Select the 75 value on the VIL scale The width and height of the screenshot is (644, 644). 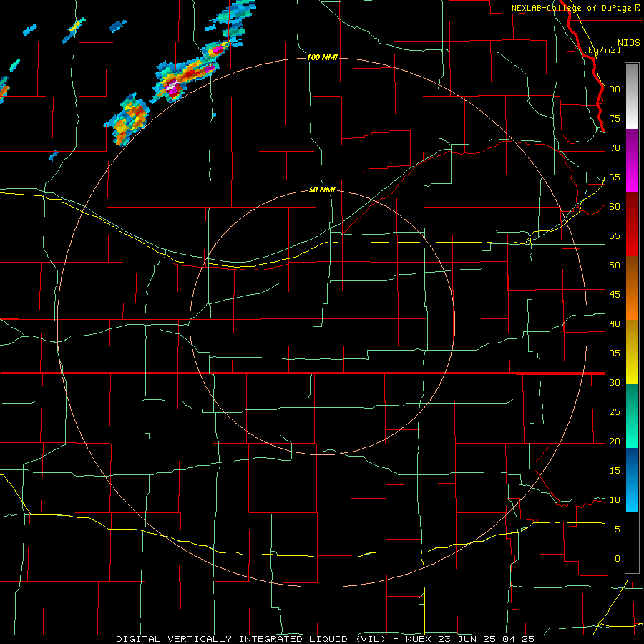click(x=615, y=119)
